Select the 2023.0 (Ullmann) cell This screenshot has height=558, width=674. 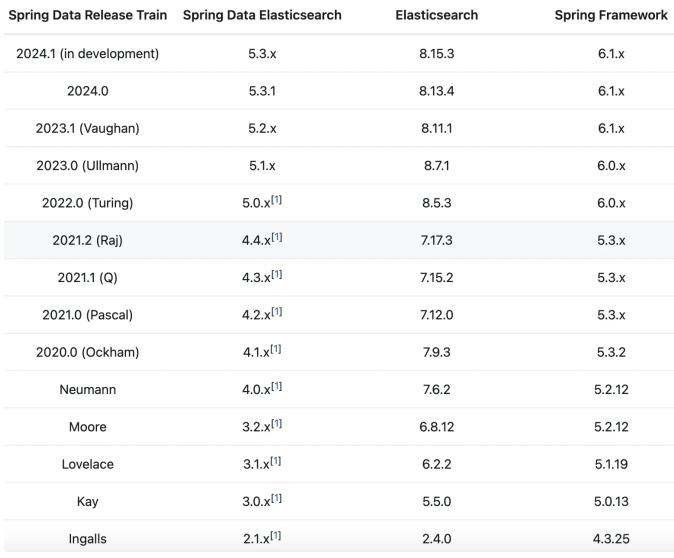point(88,166)
